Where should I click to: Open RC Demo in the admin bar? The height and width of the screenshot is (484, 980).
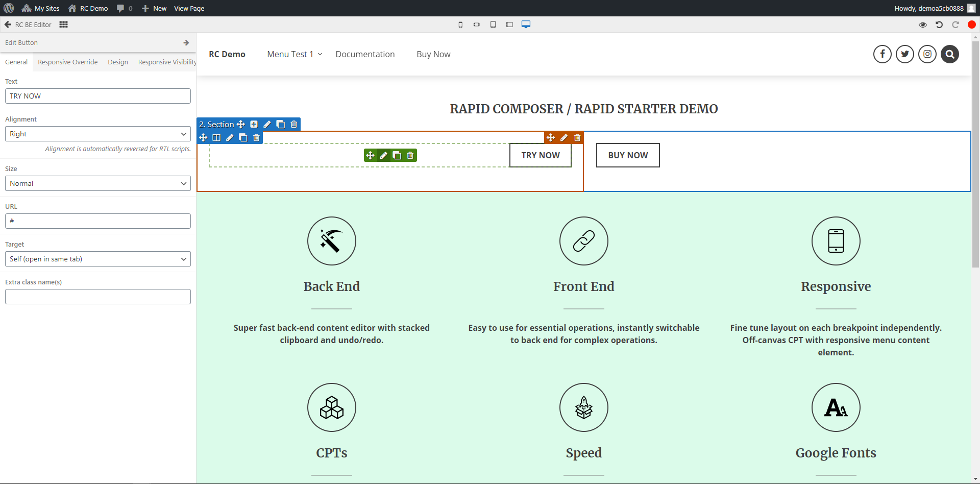pyautogui.click(x=88, y=8)
